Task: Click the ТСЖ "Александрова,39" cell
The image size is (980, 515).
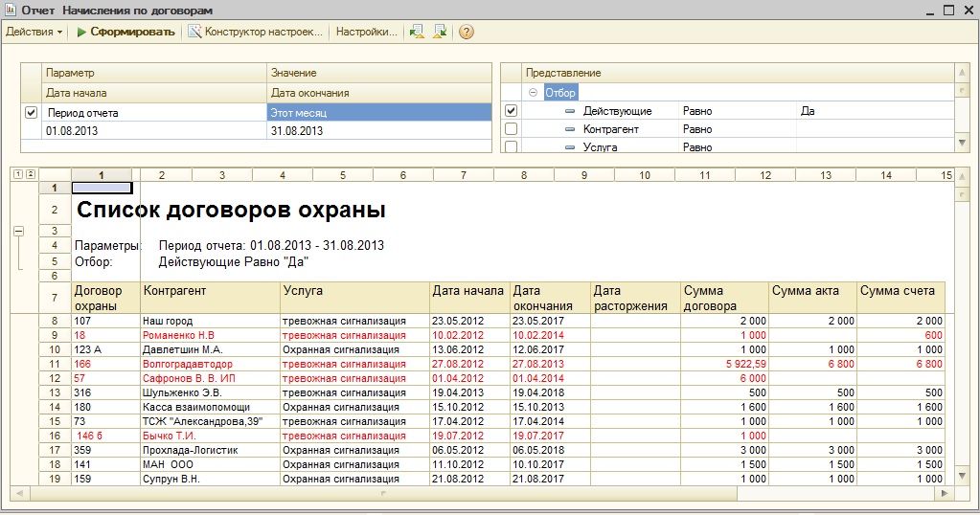Action: pos(210,421)
